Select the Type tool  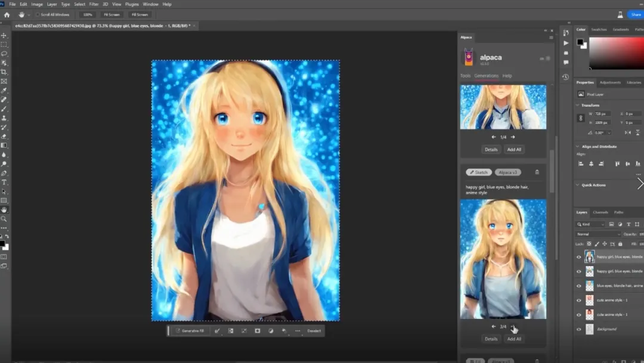point(4,182)
